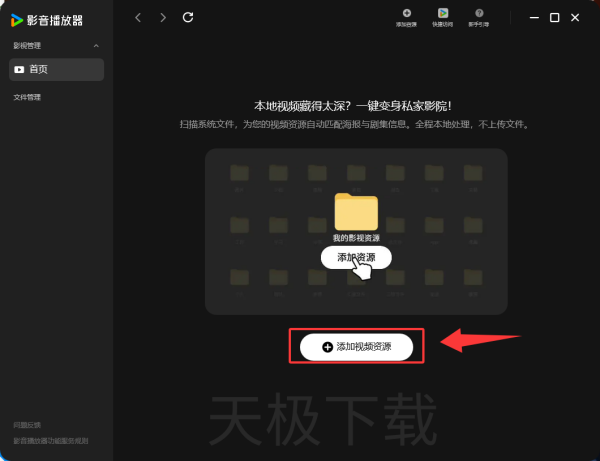The height and width of the screenshot is (461, 600).
Task: Click the yellow 我的影视资源 folder icon
Action: [356, 211]
